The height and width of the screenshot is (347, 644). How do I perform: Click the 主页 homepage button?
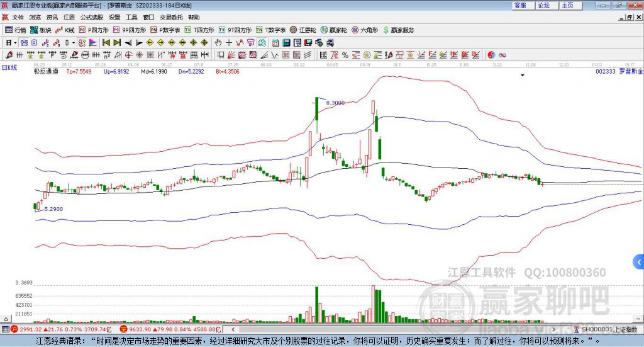click(x=571, y=5)
